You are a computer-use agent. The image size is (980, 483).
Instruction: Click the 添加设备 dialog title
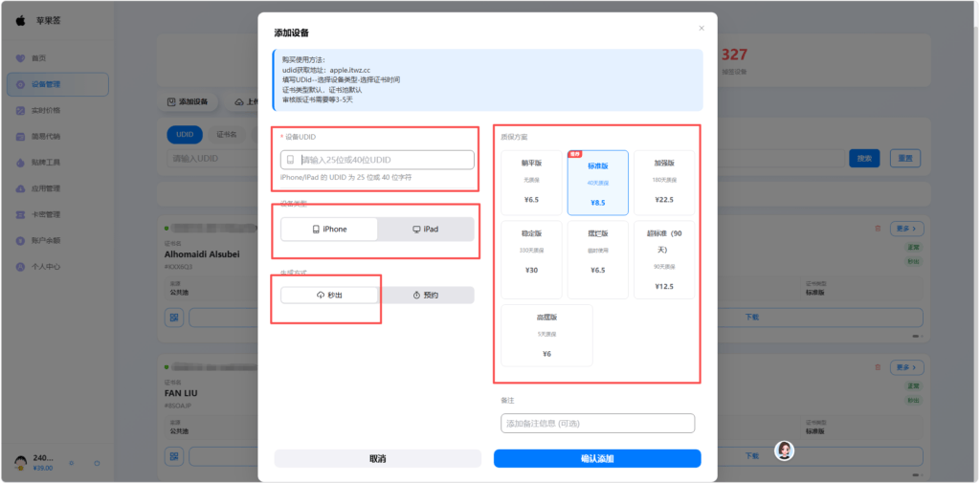[x=291, y=33]
